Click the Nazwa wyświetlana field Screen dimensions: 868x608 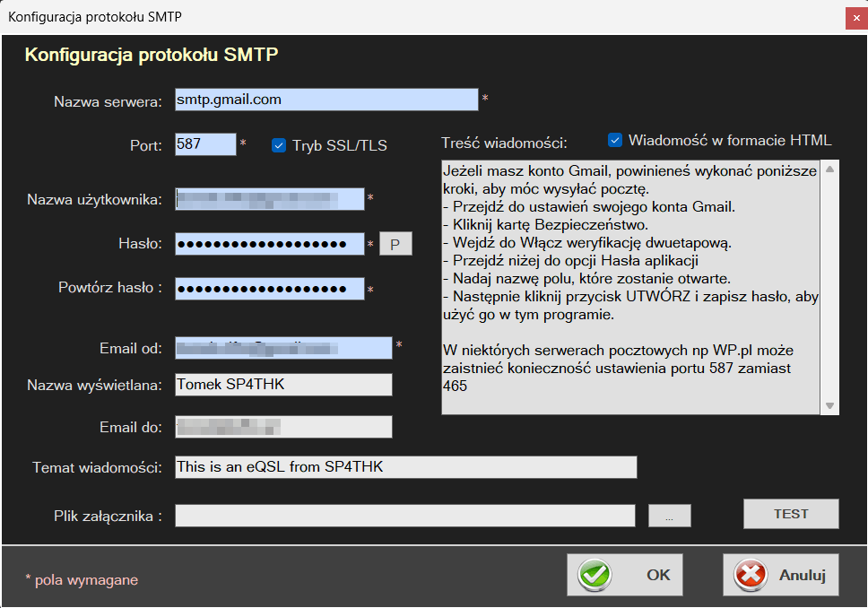pos(283,385)
